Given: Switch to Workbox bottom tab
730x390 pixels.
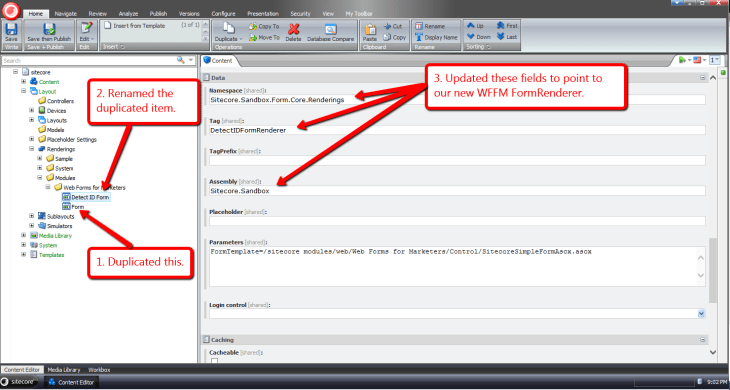Looking at the screenshot, I should 99,370.
